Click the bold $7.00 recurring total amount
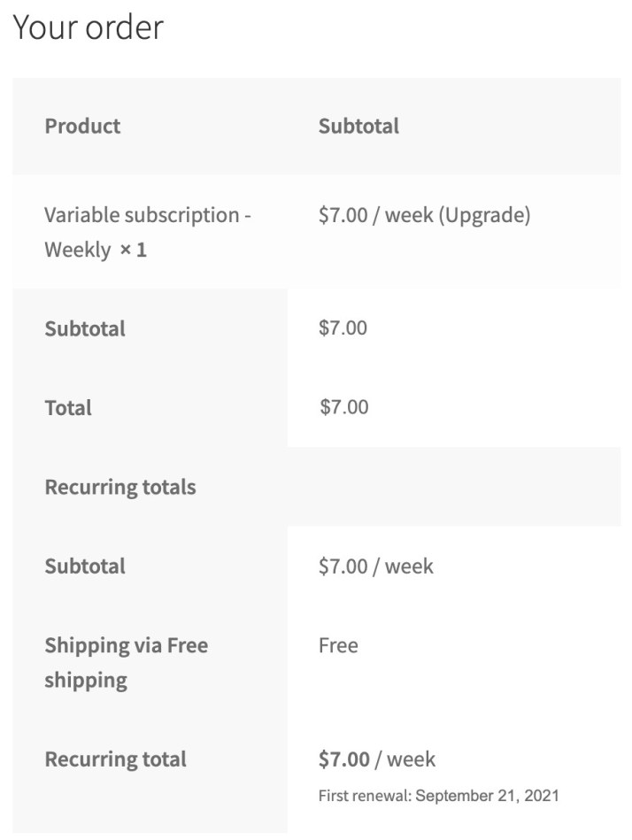 pyautogui.click(x=344, y=759)
